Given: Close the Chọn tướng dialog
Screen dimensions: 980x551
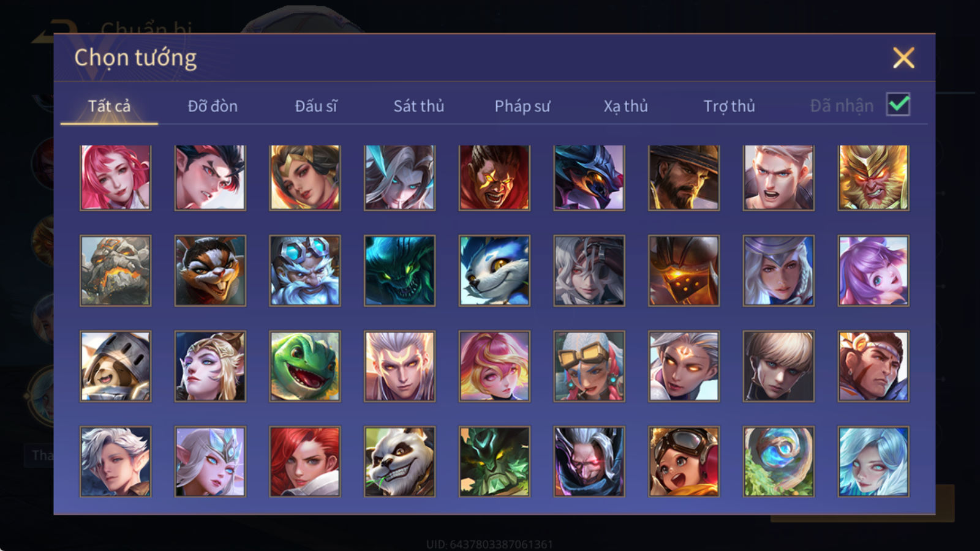Looking at the screenshot, I should coord(903,58).
